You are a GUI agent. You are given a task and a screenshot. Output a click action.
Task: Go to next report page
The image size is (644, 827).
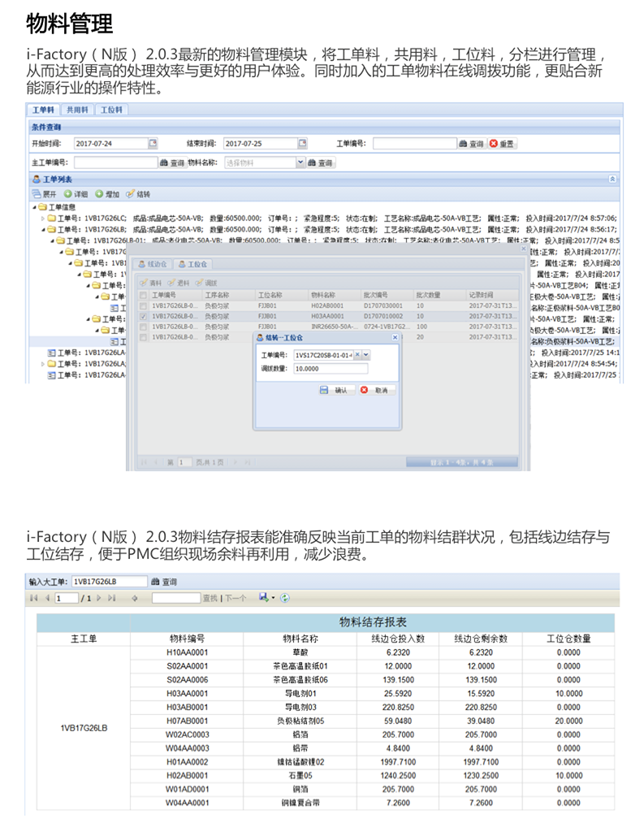coord(98,598)
